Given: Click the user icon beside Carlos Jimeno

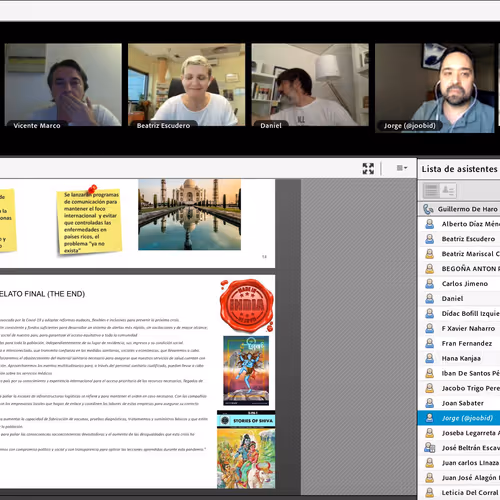Looking at the screenshot, I should (430, 284).
